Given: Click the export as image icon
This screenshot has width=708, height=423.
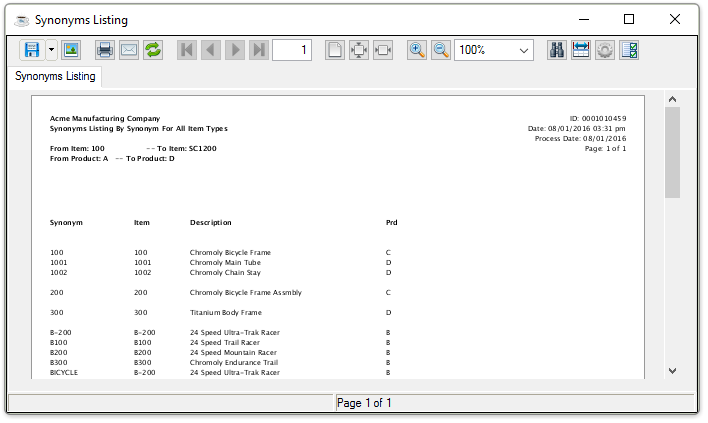Looking at the screenshot, I should pyautogui.click(x=72, y=50).
